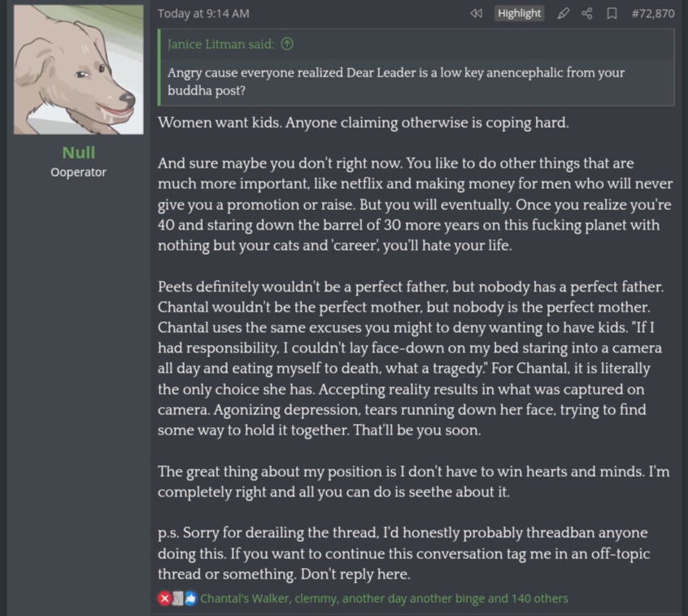
Task: Open the Null username profile link
Action: 79,152
